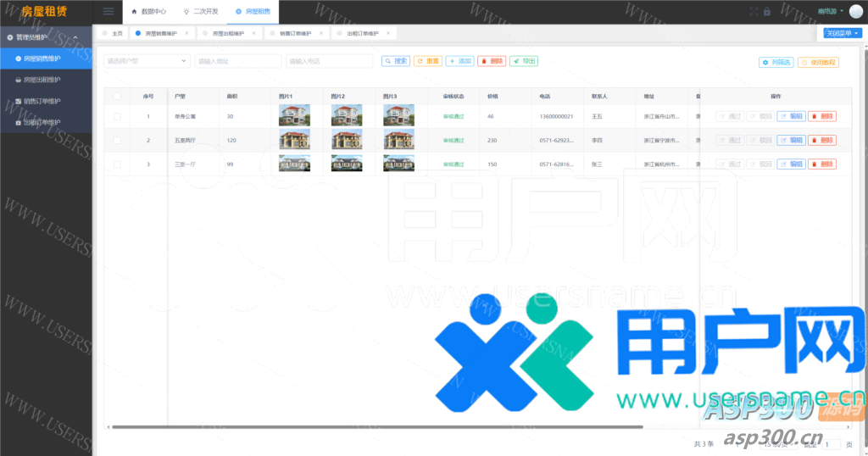Click the 请输入地址 address input field
Screen dimensions: 868x456
pyautogui.click(x=238, y=61)
